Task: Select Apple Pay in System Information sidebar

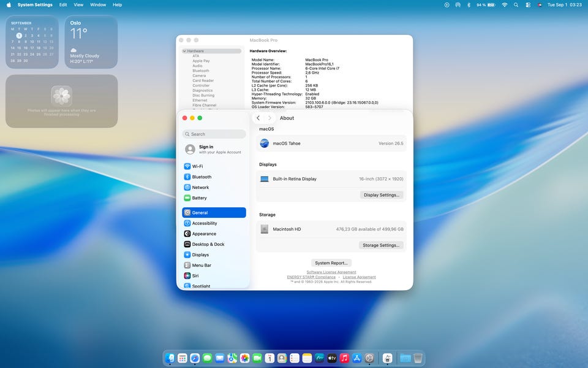Action: (x=201, y=61)
